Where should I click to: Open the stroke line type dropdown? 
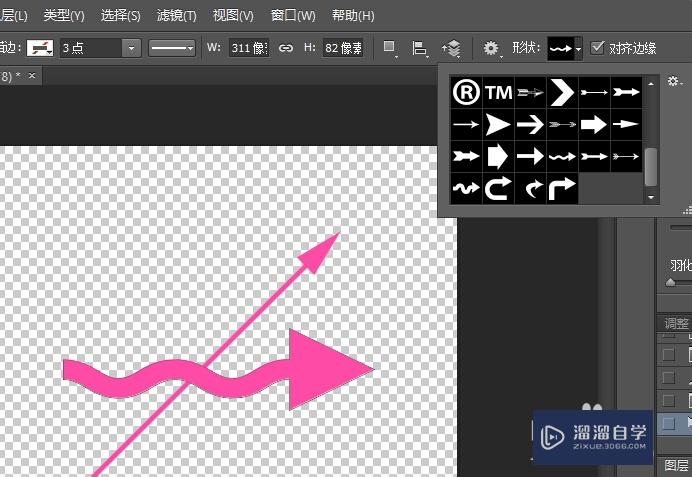[172, 48]
